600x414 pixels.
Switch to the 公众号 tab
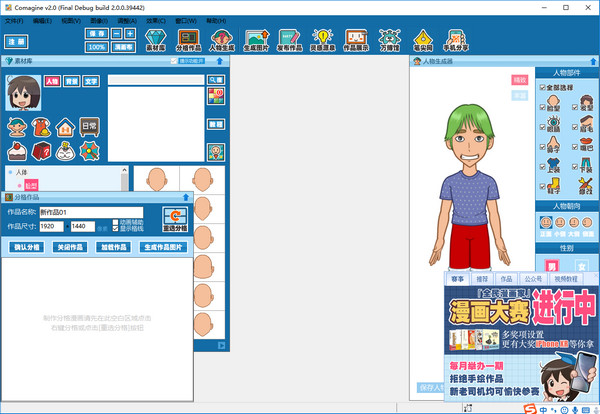[x=532, y=278]
